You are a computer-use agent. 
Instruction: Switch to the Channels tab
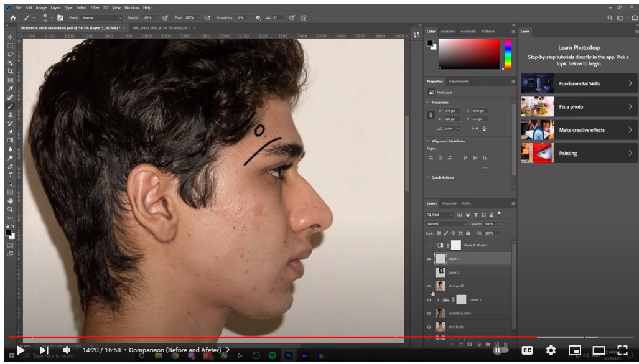click(x=449, y=203)
